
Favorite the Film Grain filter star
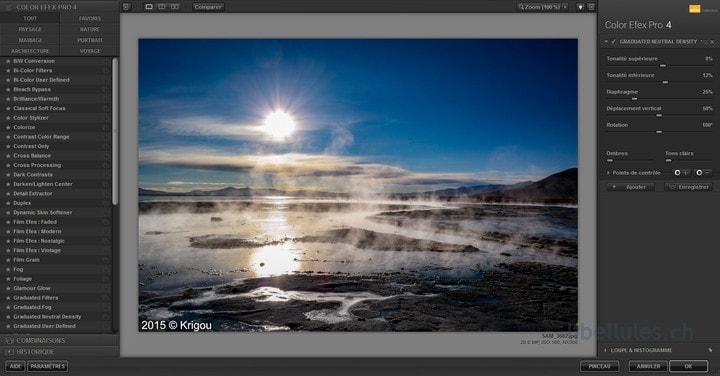point(8,260)
